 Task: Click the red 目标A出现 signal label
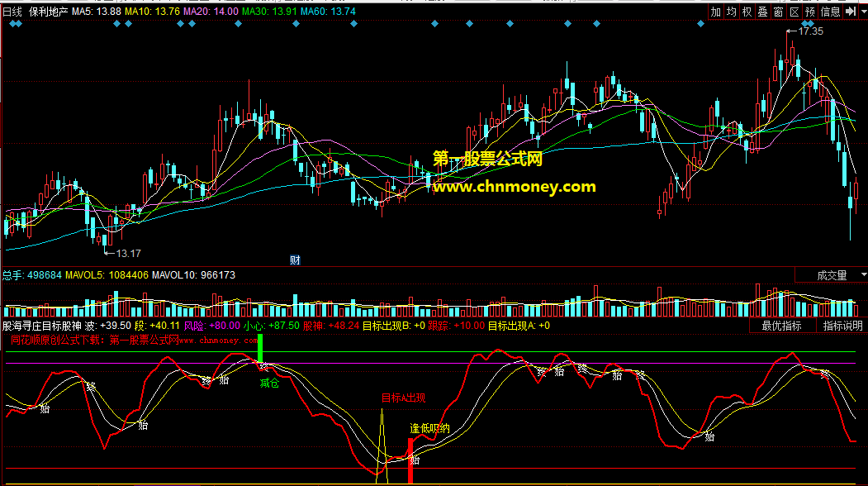coord(404,398)
